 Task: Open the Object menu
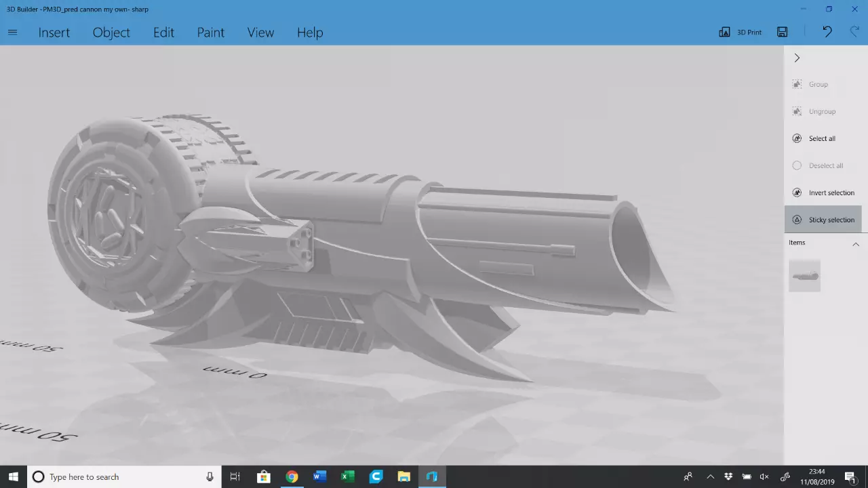tap(111, 33)
